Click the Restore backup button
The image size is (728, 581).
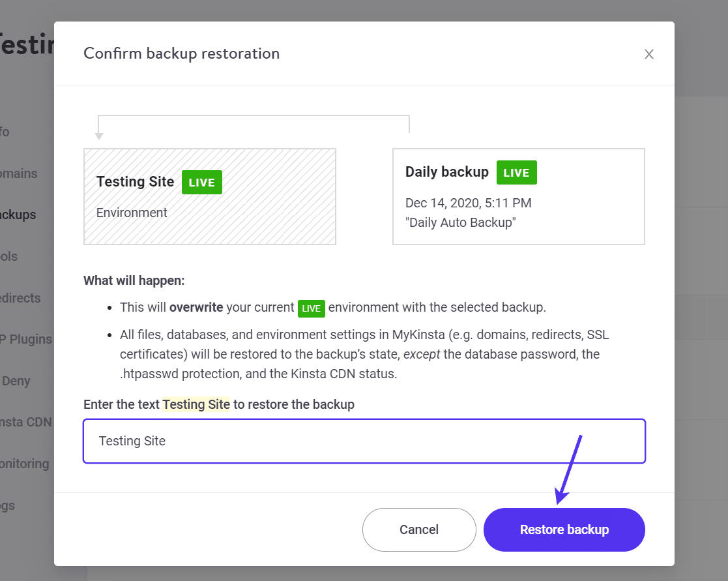tap(563, 529)
